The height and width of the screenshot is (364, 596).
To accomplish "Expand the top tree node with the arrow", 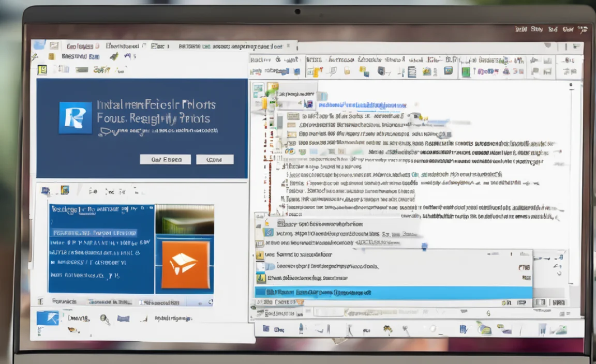I will pos(300,102).
